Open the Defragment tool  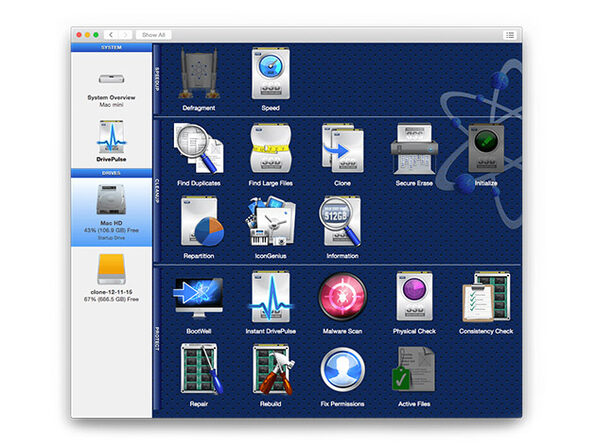tap(198, 79)
